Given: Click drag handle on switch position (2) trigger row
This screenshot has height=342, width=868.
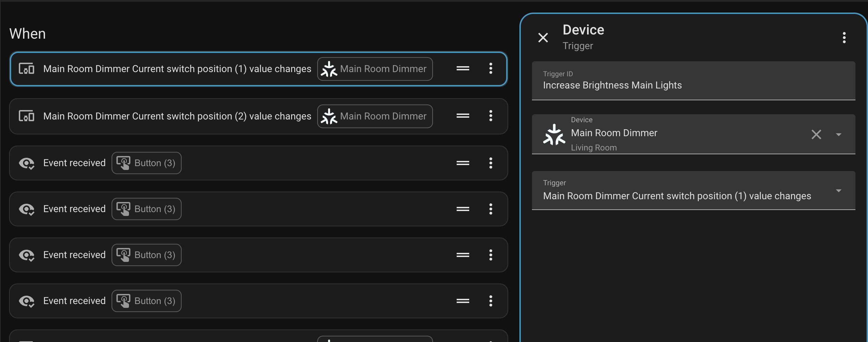Looking at the screenshot, I should click(x=463, y=116).
